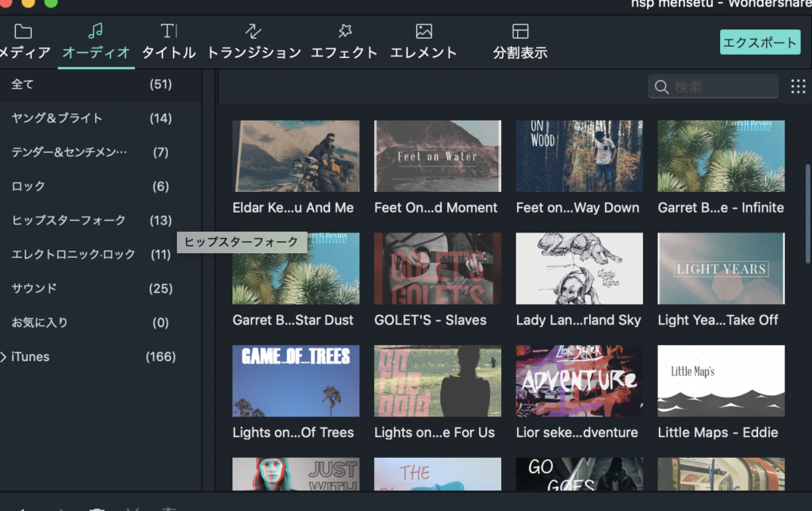Expand the iTunes disclosure arrow
812x511 pixels.
click(x=4, y=356)
